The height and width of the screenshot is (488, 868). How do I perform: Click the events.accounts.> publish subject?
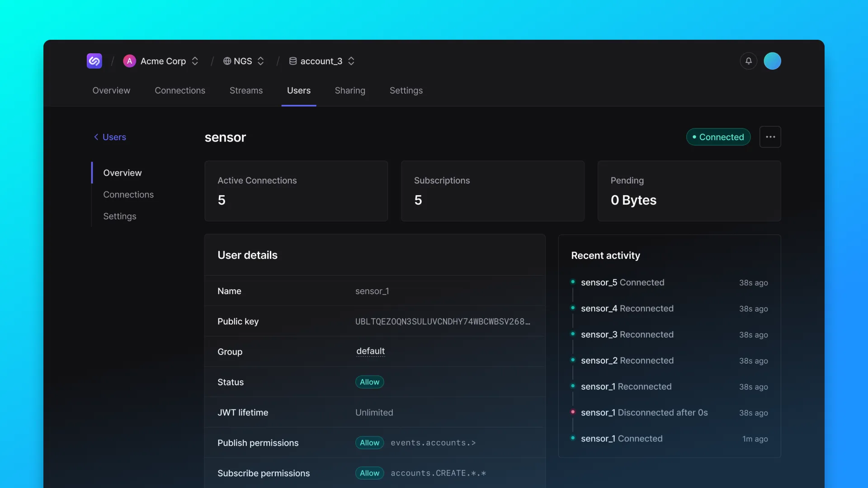pos(433,443)
